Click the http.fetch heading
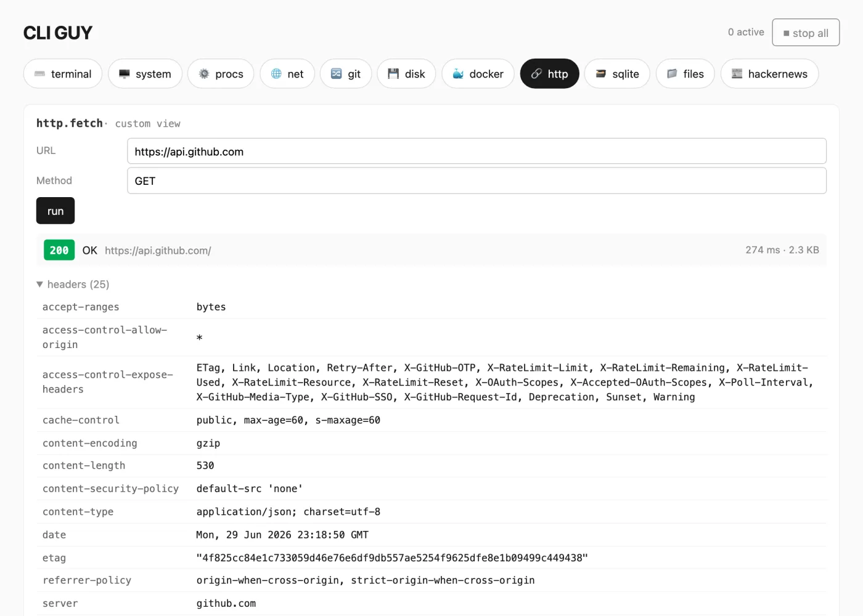The image size is (863, 616). pyautogui.click(x=70, y=123)
